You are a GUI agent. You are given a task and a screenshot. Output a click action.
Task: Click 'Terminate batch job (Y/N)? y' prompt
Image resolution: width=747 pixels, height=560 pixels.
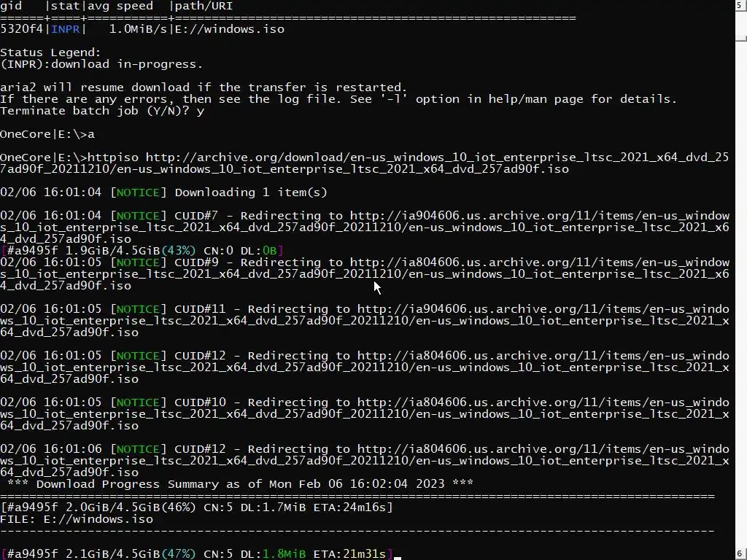click(102, 111)
